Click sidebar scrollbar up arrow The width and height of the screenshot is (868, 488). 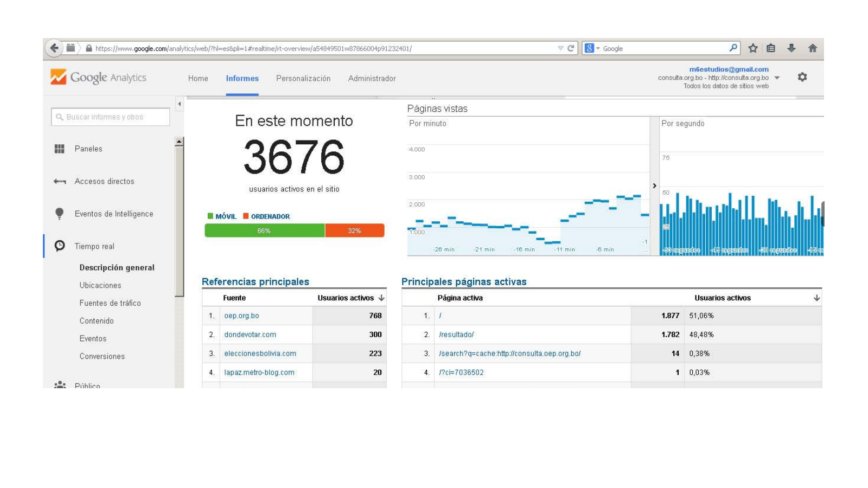click(x=179, y=142)
